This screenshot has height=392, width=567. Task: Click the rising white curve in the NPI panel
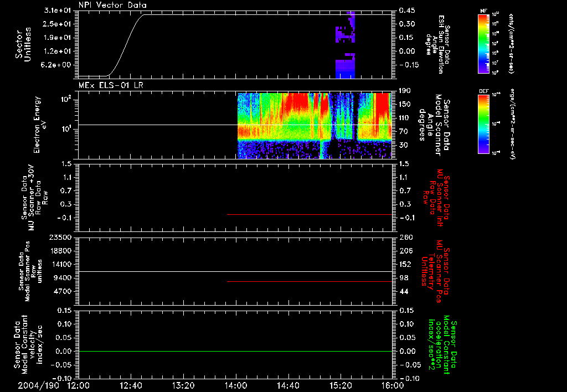[126, 45]
